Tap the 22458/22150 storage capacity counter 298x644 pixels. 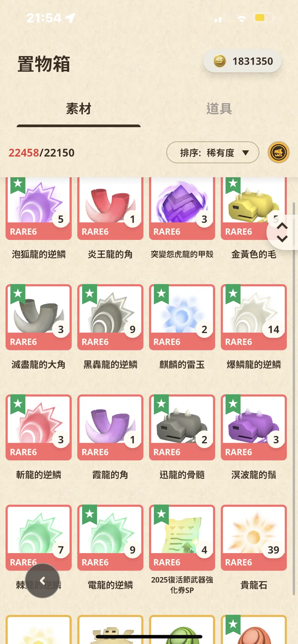click(41, 153)
